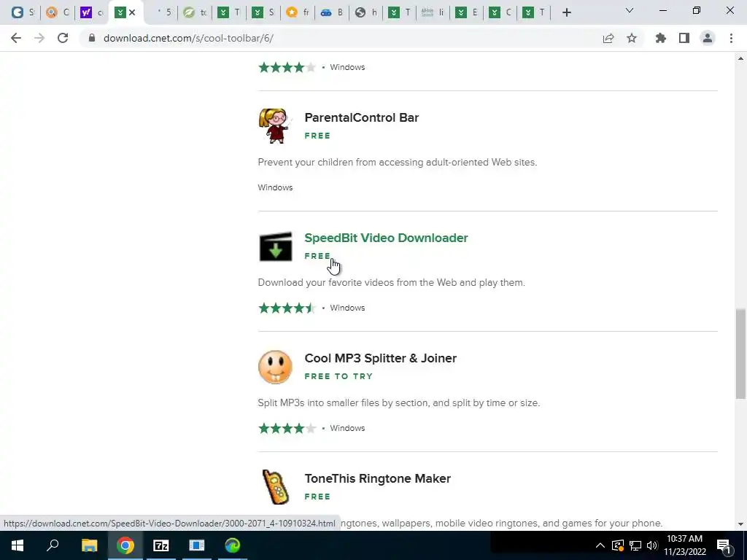The width and height of the screenshot is (747, 560).
Task: Open a new browser tab
Action: click(566, 12)
